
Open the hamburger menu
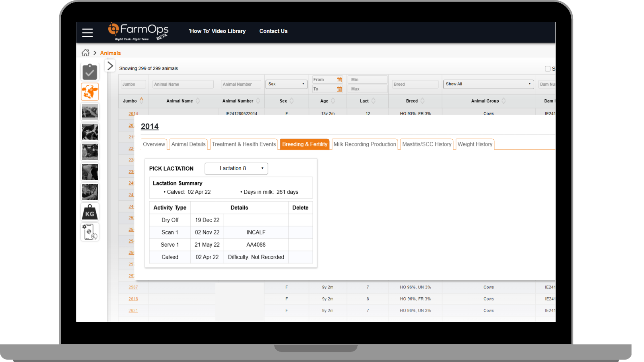tap(87, 33)
